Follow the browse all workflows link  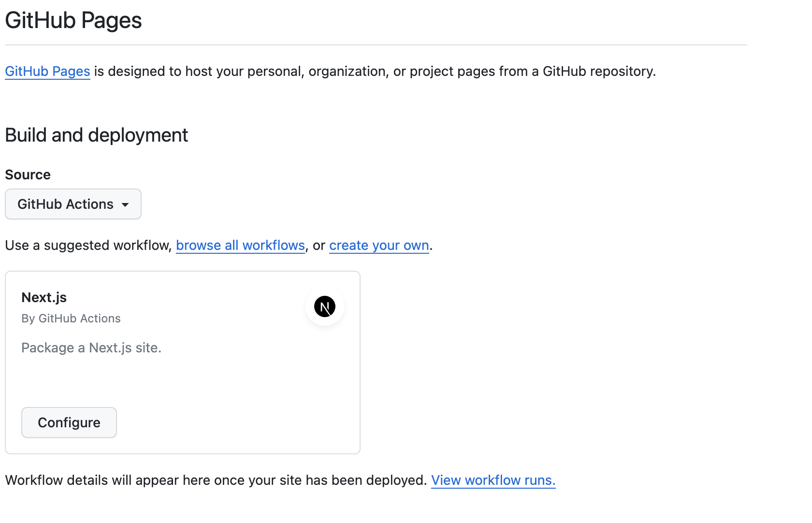[x=240, y=245]
